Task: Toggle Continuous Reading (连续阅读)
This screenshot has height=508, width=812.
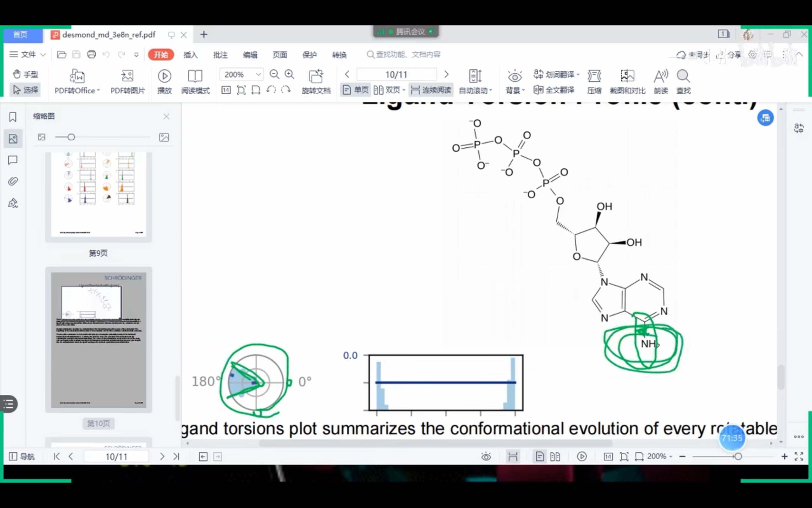Action: click(x=431, y=90)
